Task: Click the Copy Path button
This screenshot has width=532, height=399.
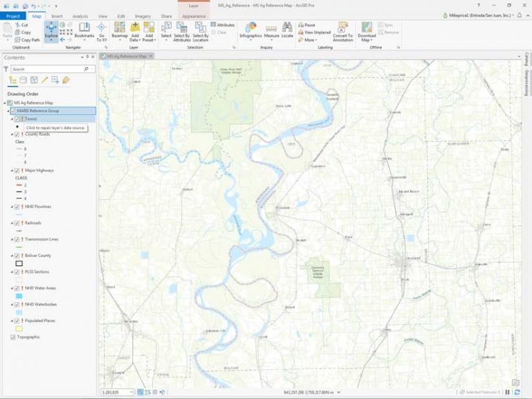Action: 28,39
